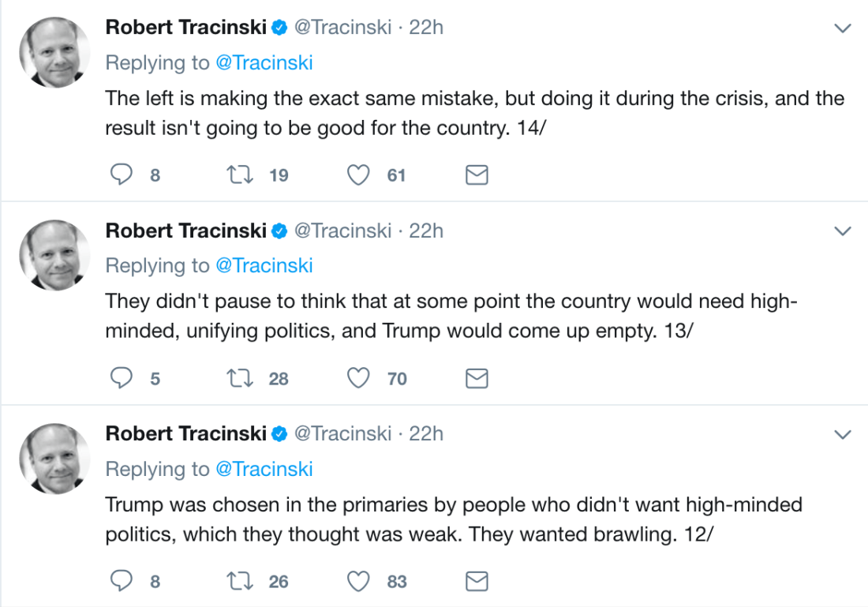Retweet the bottom tweet showing 26 retweets
Image resolution: width=868 pixels, height=607 pixels.
[x=239, y=581]
